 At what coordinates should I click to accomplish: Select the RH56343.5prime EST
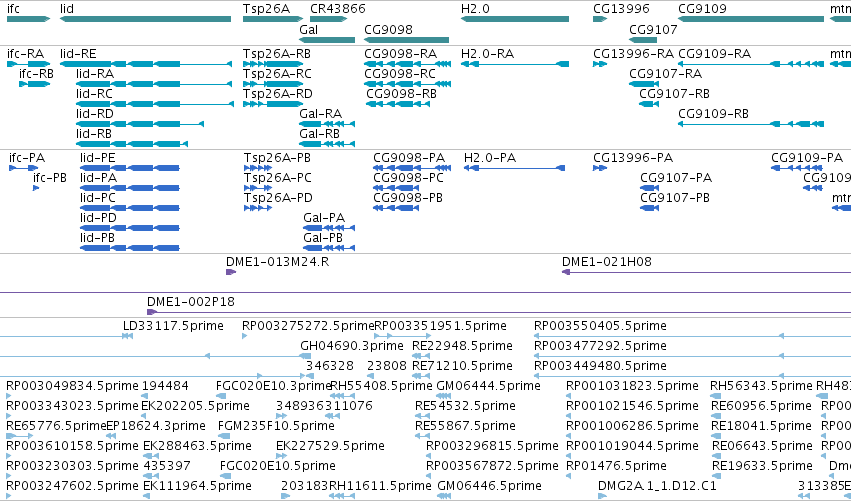[716, 396]
